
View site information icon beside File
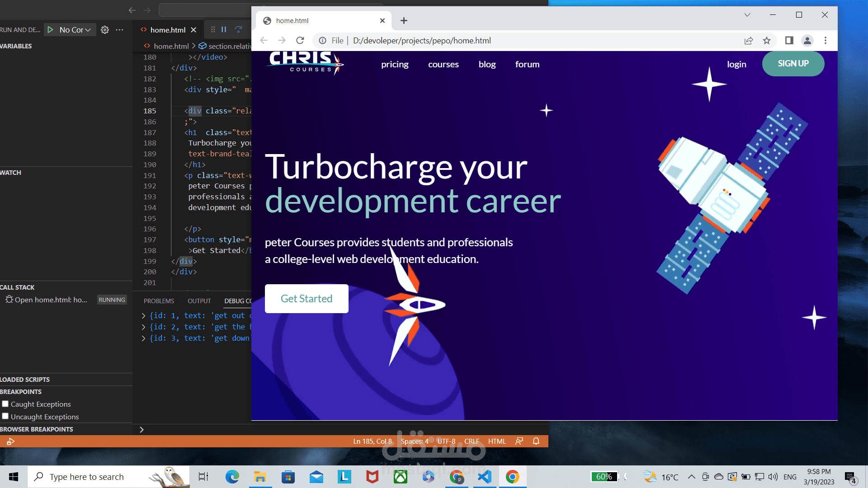322,41
